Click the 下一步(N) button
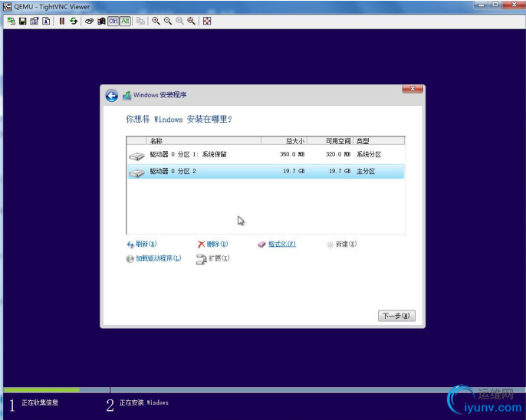Screen dimensions: 526x420 point(396,316)
